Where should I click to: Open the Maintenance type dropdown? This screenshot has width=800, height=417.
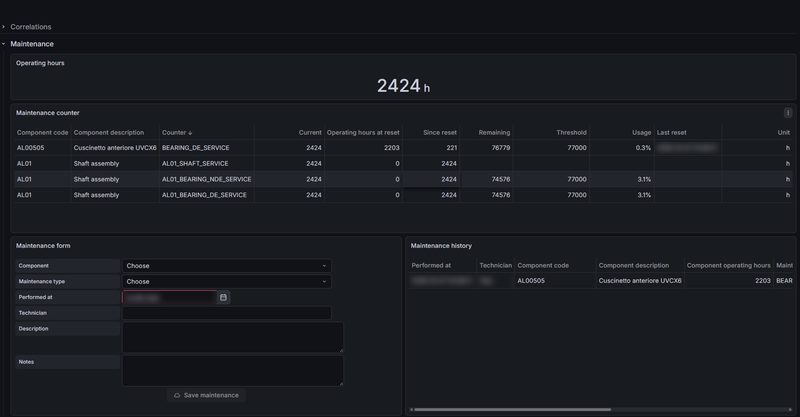click(x=227, y=282)
